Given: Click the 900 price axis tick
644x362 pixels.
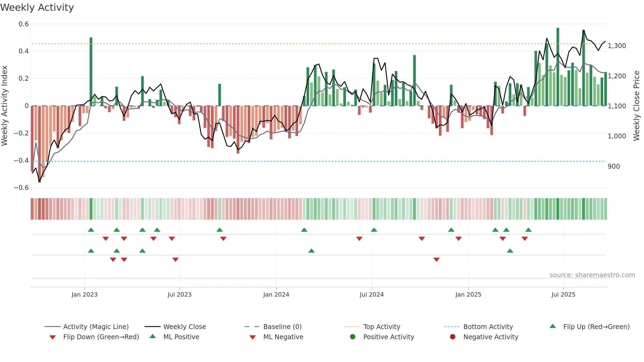Looking at the screenshot, I should [x=614, y=167].
